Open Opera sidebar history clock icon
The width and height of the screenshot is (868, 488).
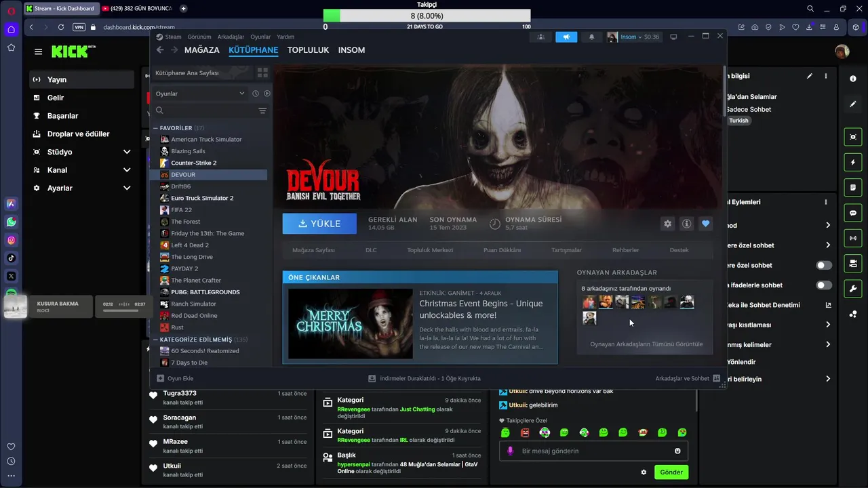click(12, 462)
